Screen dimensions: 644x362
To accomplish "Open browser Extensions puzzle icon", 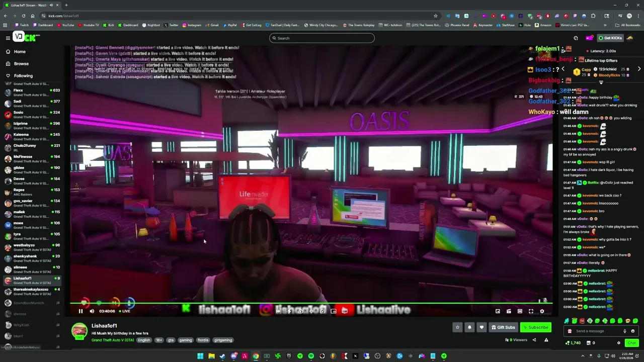I will click(593, 16).
